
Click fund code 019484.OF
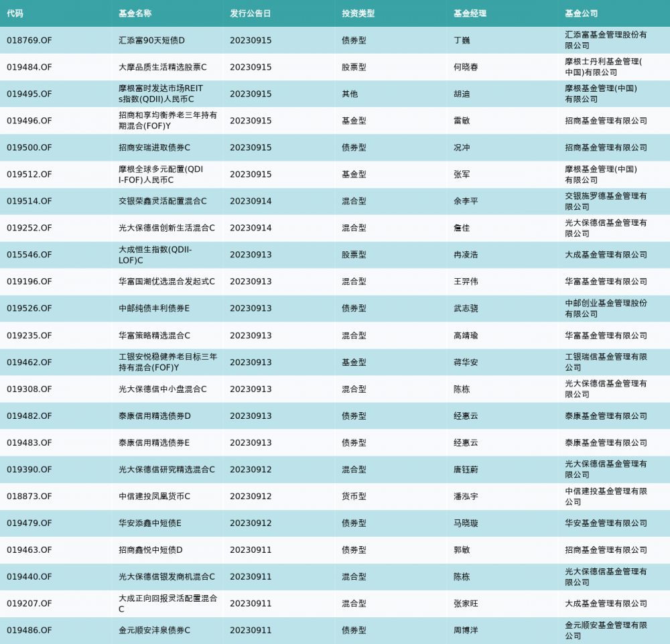(x=29, y=67)
